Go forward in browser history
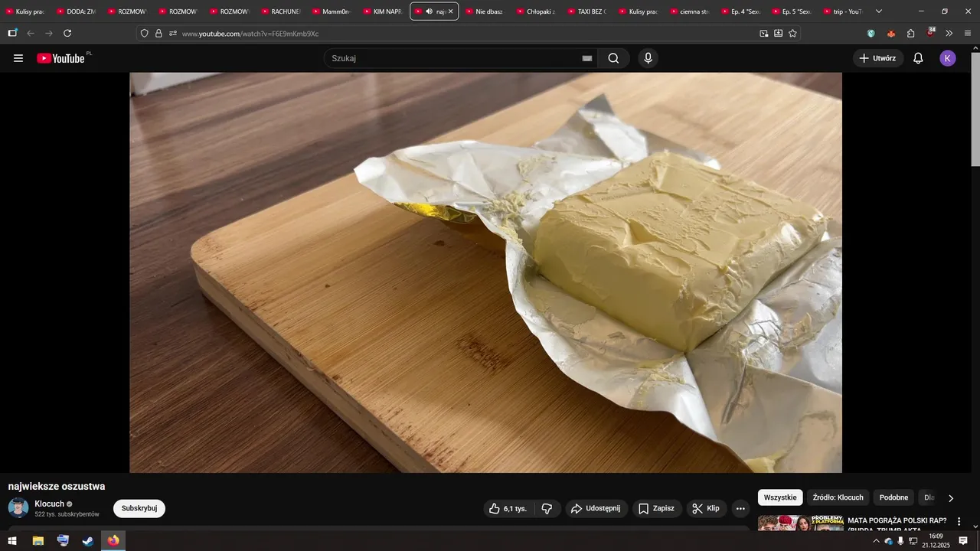The image size is (980, 551). tap(49, 33)
